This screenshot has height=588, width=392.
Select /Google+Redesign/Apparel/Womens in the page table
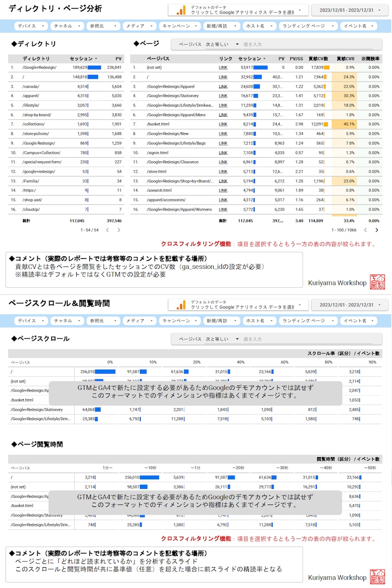(256, 209)
